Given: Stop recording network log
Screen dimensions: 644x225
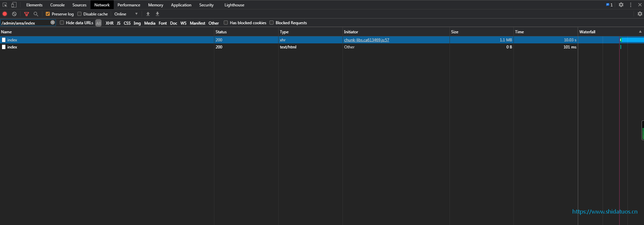Looking at the screenshot, I should click(x=5, y=14).
